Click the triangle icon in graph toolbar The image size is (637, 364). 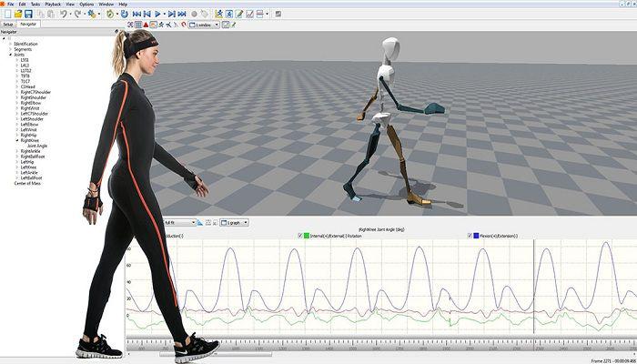[x=200, y=223]
